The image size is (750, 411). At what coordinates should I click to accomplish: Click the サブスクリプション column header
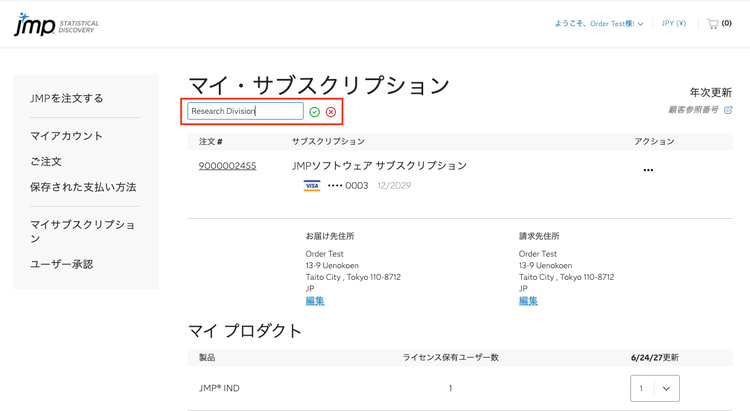pyautogui.click(x=328, y=142)
